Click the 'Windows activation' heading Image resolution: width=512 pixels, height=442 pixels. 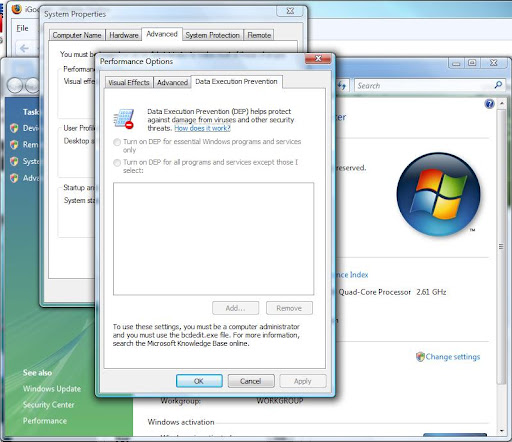tap(181, 422)
